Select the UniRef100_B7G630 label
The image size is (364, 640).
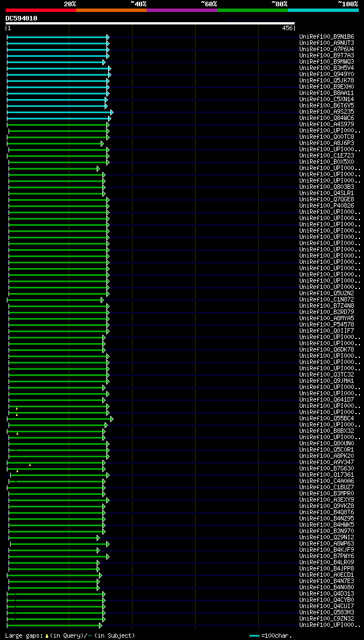326,469
